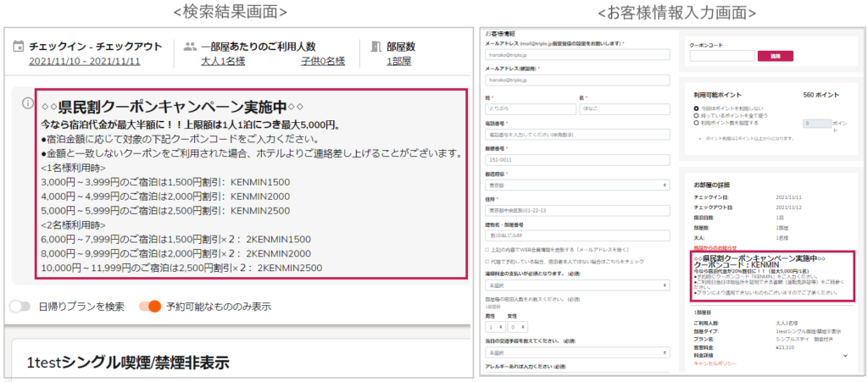The image size is (868, 382).
Task: Click the building icon beside 部屋数
Action: coord(376,47)
